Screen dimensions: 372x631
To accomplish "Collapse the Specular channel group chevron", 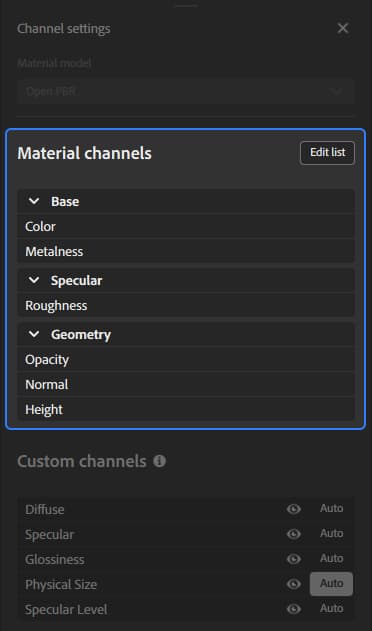I will coord(34,280).
